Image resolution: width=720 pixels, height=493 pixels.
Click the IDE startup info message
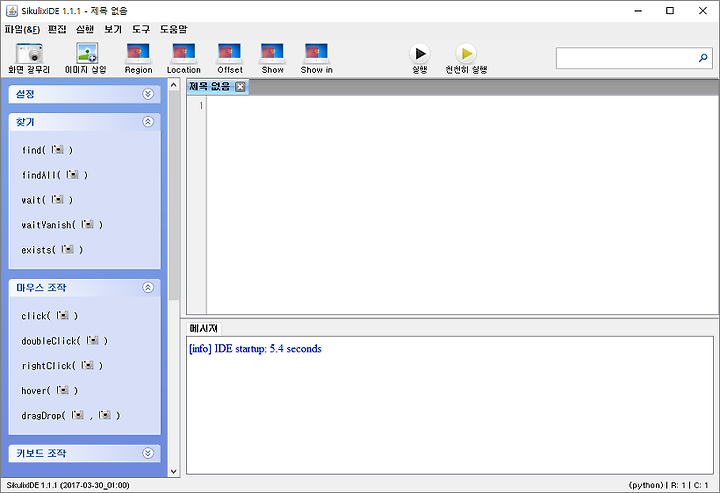coord(255,349)
